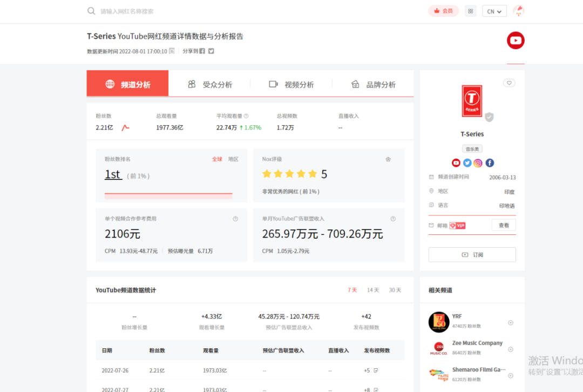Open Zee Music Company related channel
Screen dimensions: 583x392
pos(477,343)
